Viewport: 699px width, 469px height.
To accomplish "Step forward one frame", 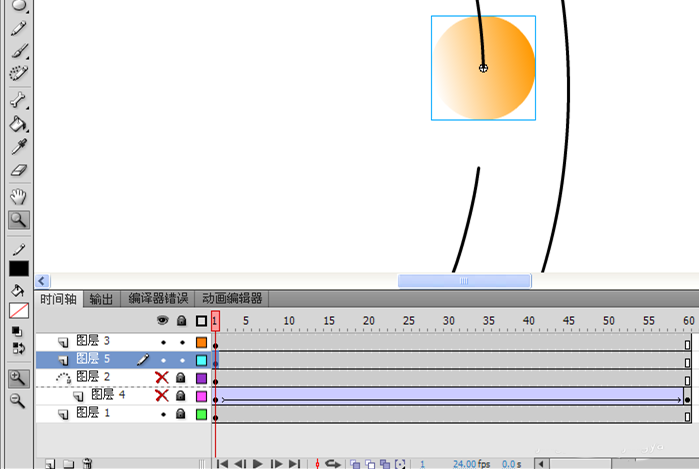I will [276, 464].
